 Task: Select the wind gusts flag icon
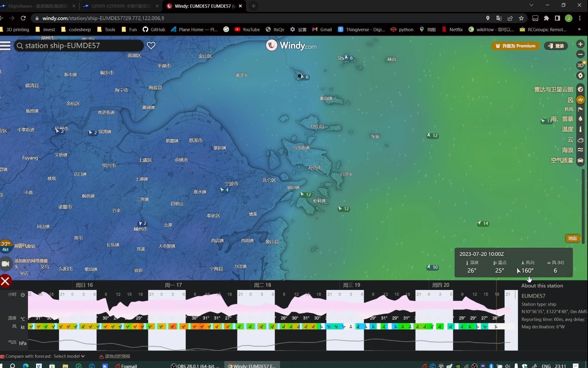(x=581, y=109)
